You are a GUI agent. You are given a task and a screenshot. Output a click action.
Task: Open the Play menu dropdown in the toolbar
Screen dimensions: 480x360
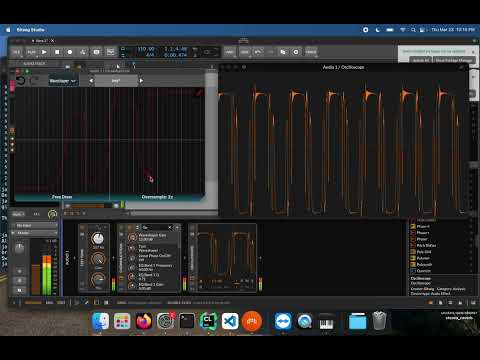tap(31, 52)
